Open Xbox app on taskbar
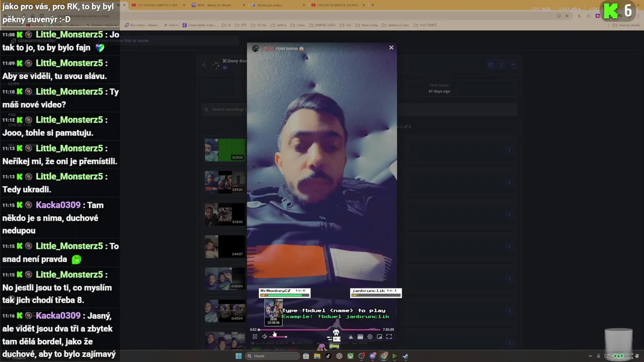Screen dimensions: 644x362 click(x=350, y=356)
